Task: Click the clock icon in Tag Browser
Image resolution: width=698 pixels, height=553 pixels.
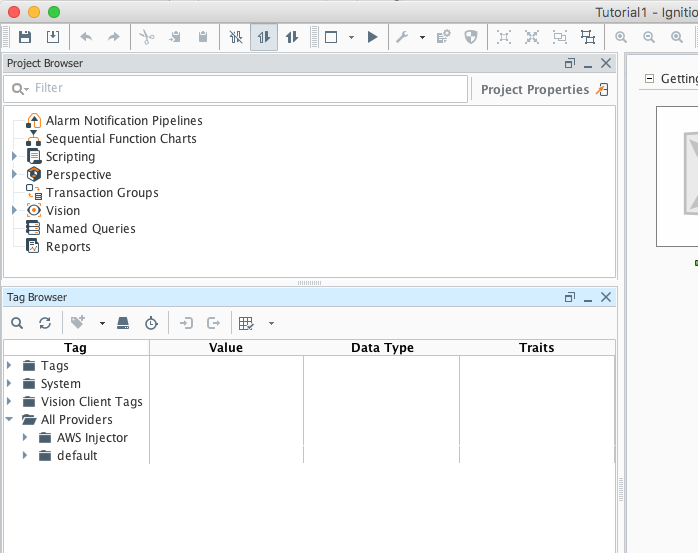Action: coord(151,323)
